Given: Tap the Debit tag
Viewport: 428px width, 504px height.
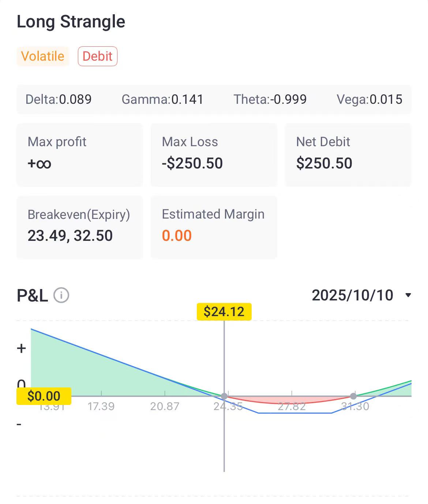Looking at the screenshot, I should 98,56.
